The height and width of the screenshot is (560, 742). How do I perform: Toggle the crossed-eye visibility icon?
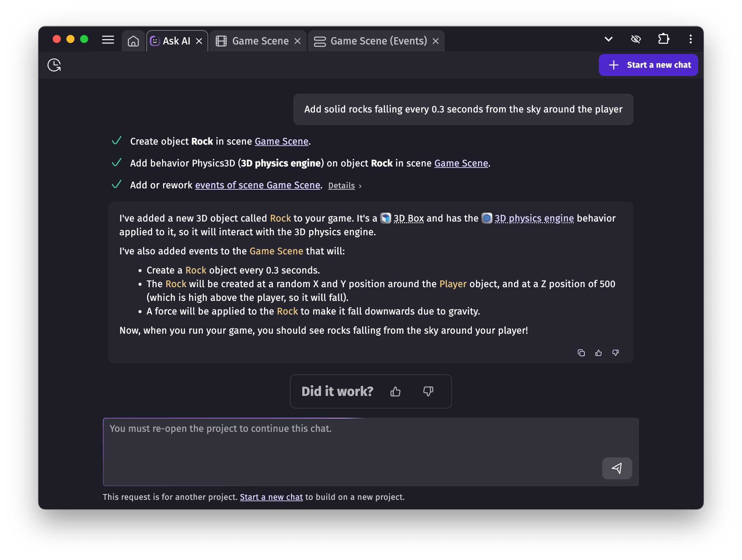click(636, 39)
